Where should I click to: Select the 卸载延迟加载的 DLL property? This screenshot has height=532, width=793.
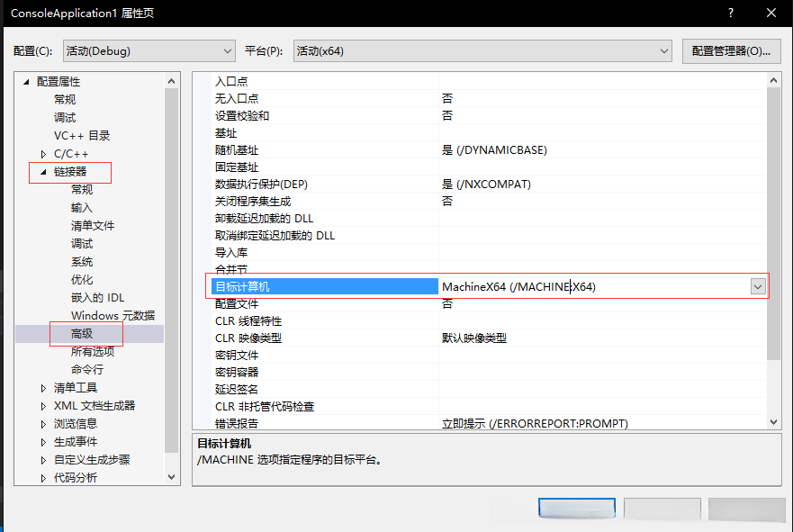489,219
